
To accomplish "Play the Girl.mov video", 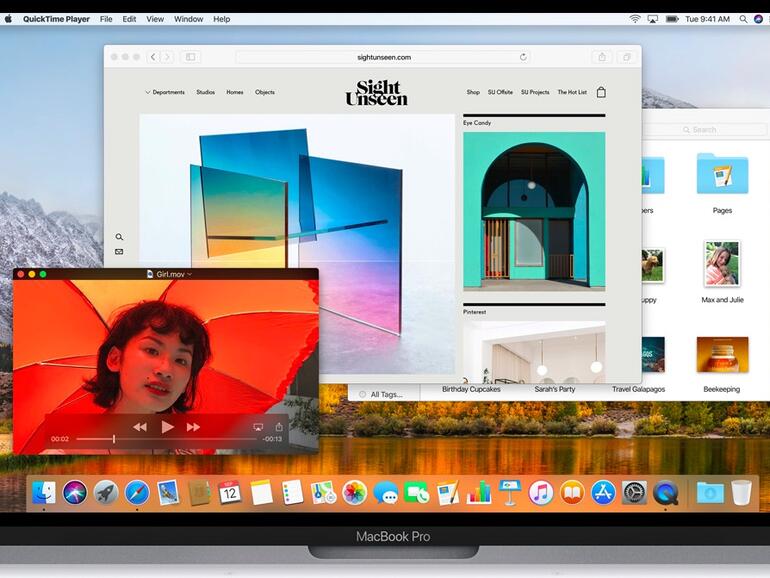I will click(x=167, y=427).
